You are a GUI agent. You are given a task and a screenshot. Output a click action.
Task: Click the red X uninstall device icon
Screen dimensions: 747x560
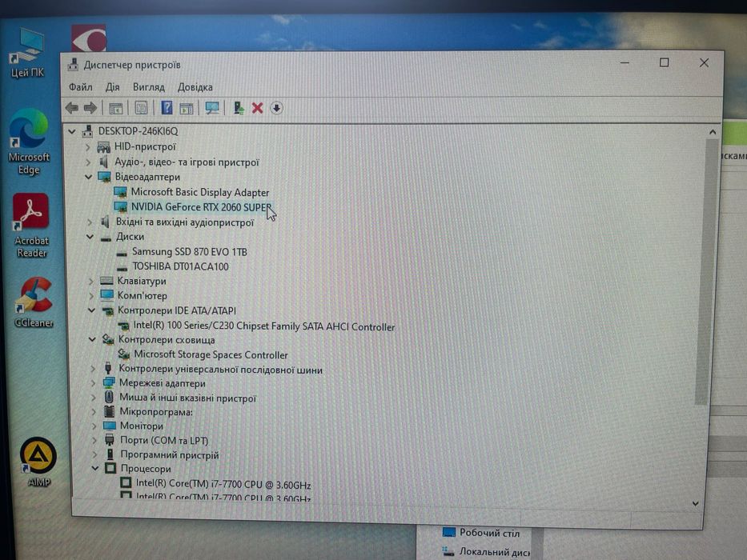tap(257, 108)
